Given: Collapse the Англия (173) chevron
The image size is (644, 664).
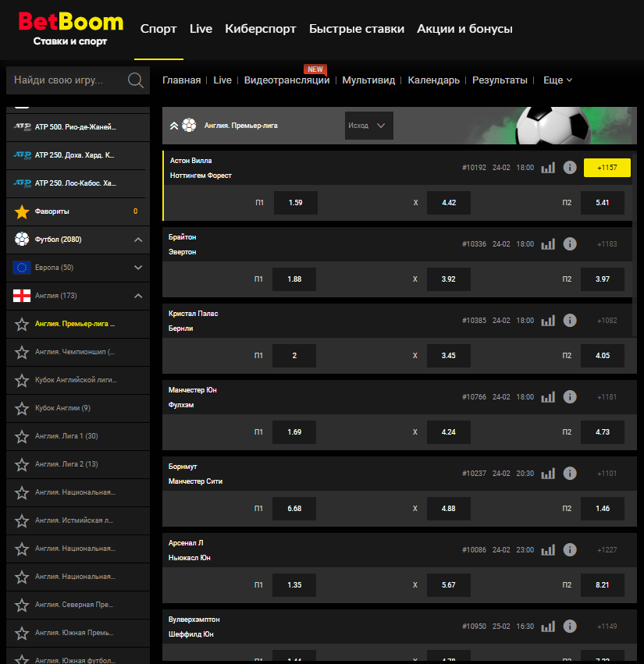Looking at the screenshot, I should pos(138,296).
